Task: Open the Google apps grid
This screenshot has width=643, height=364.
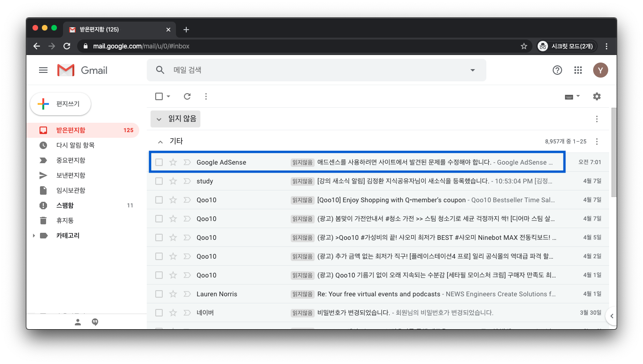Action: tap(578, 70)
